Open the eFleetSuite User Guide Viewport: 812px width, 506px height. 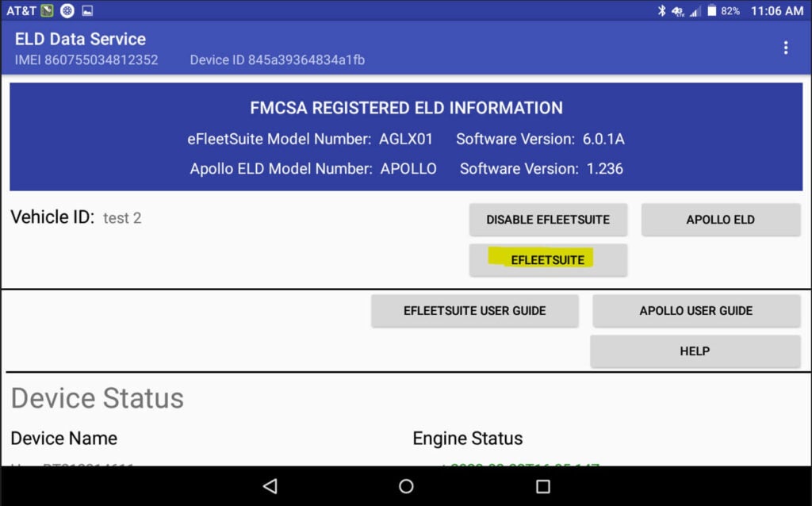(474, 311)
